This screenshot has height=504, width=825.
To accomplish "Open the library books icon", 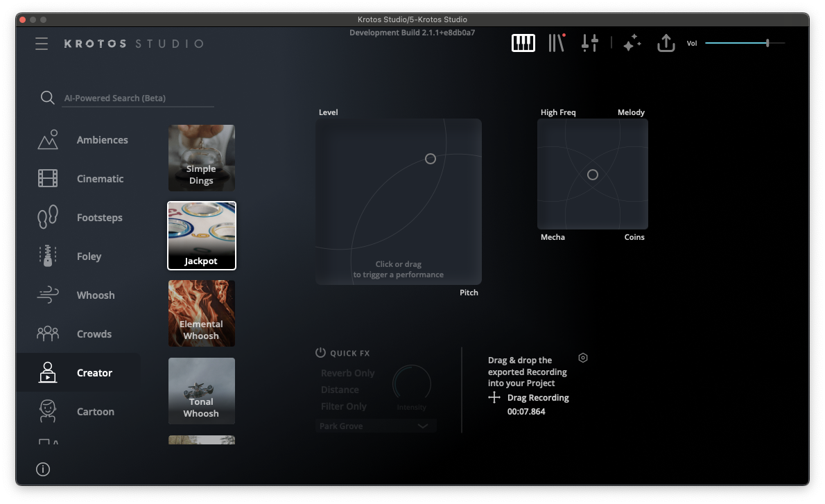I will coord(557,43).
